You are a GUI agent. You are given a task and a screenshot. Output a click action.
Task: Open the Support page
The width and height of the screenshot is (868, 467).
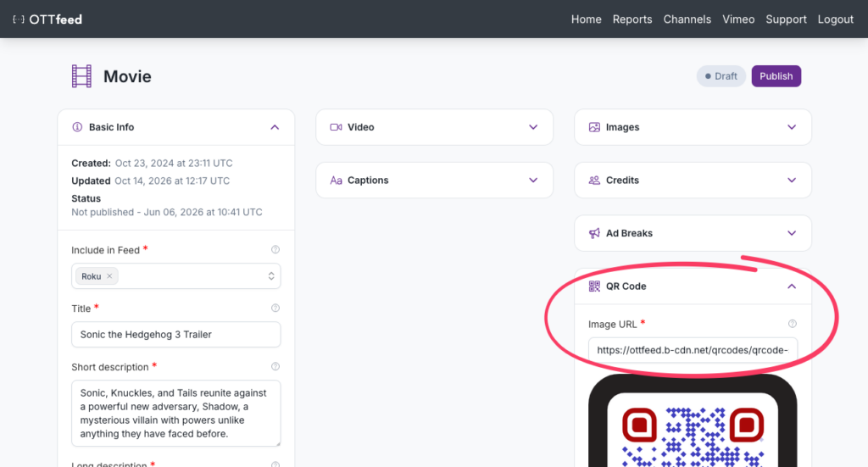[x=786, y=19]
